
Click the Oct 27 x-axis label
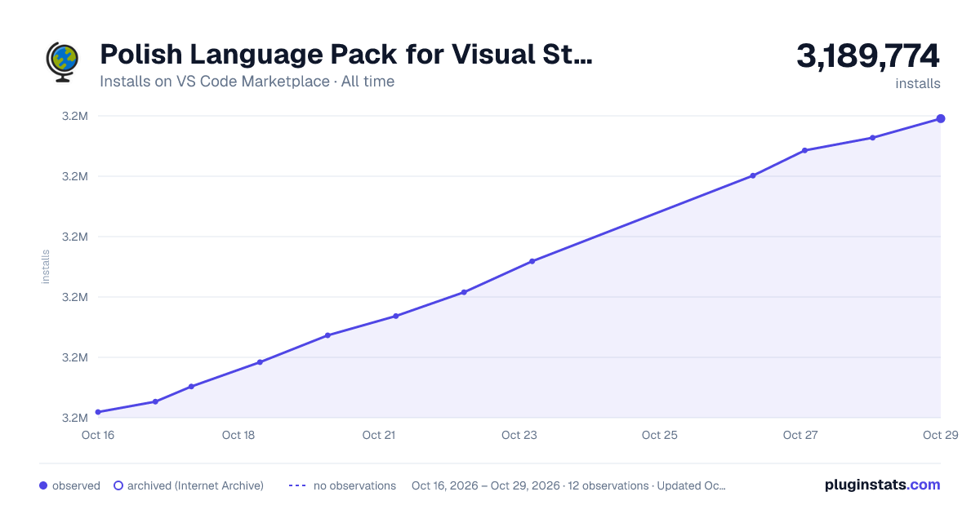pos(800,436)
